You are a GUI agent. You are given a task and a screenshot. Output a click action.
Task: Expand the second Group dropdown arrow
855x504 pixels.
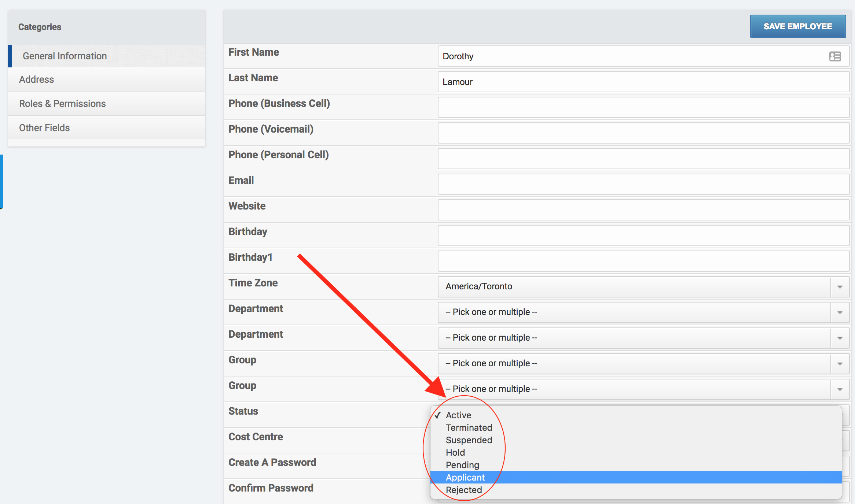[x=840, y=389]
